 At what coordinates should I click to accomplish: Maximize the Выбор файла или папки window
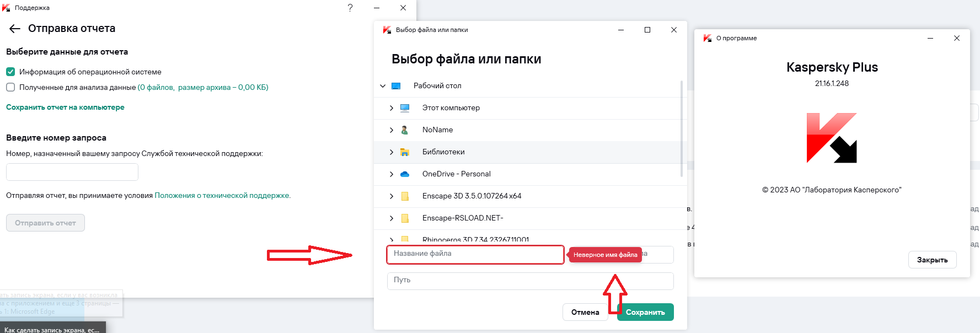647,30
